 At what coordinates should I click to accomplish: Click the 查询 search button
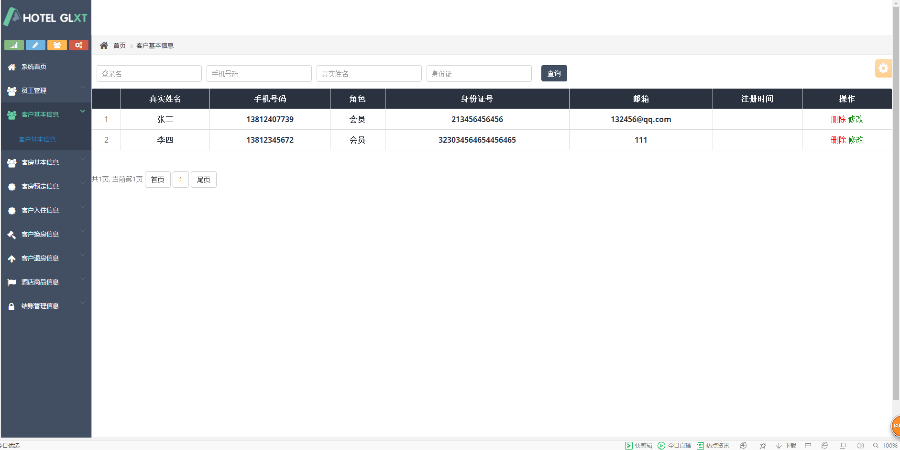click(554, 73)
